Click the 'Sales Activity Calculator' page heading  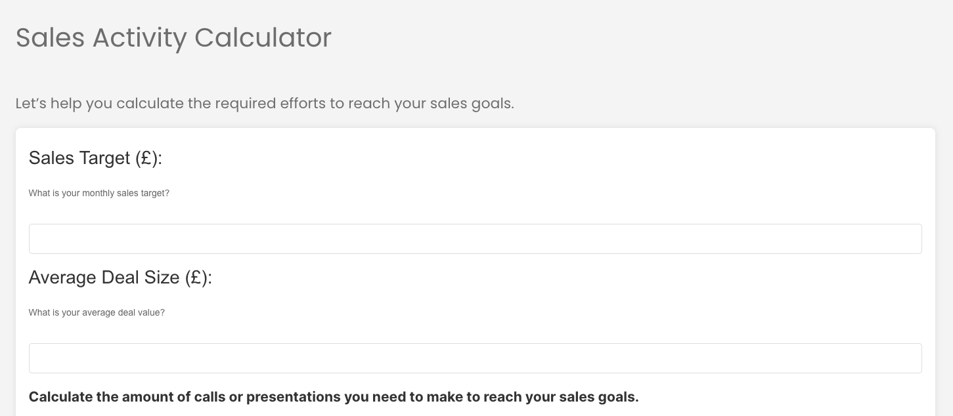tap(173, 38)
